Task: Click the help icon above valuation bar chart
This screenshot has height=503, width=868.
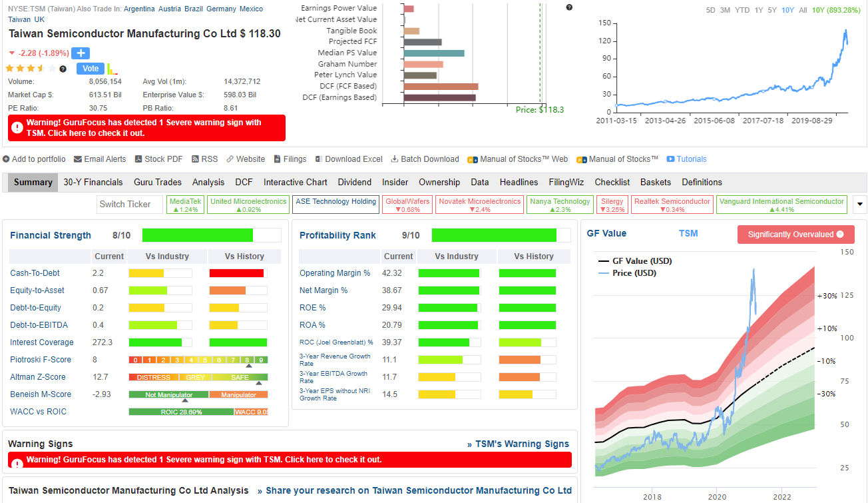Action: pos(569,7)
